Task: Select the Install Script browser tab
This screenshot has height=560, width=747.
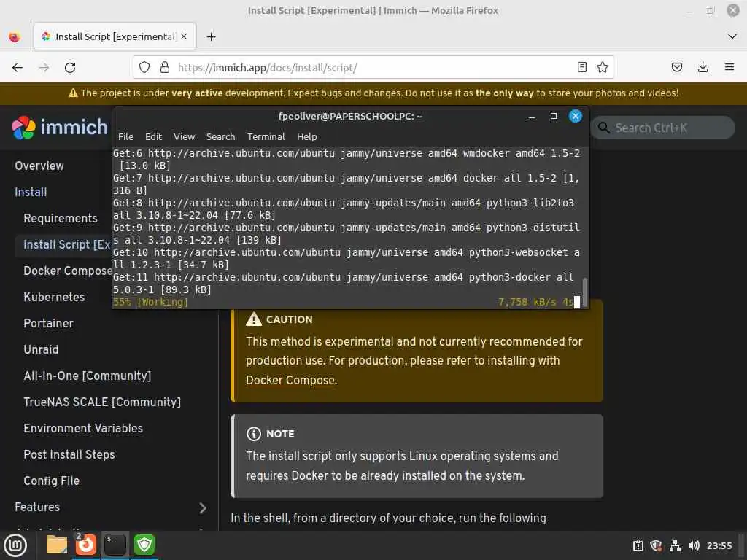Action: click(115, 36)
